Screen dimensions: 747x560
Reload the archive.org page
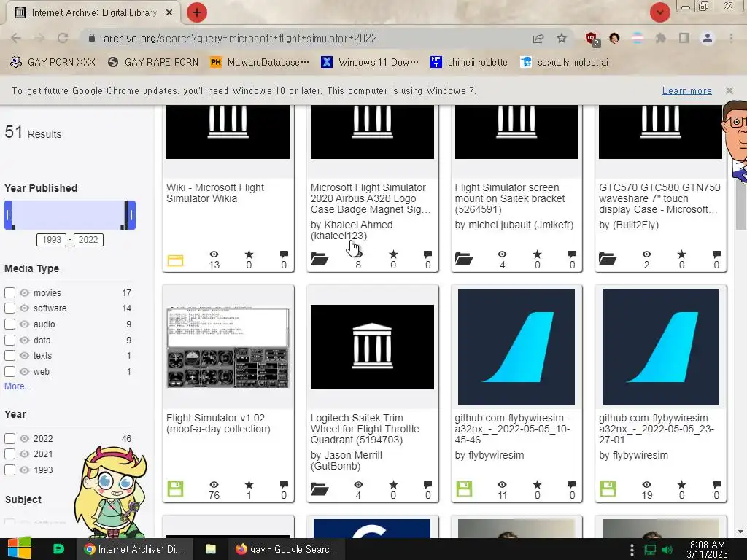63,38
